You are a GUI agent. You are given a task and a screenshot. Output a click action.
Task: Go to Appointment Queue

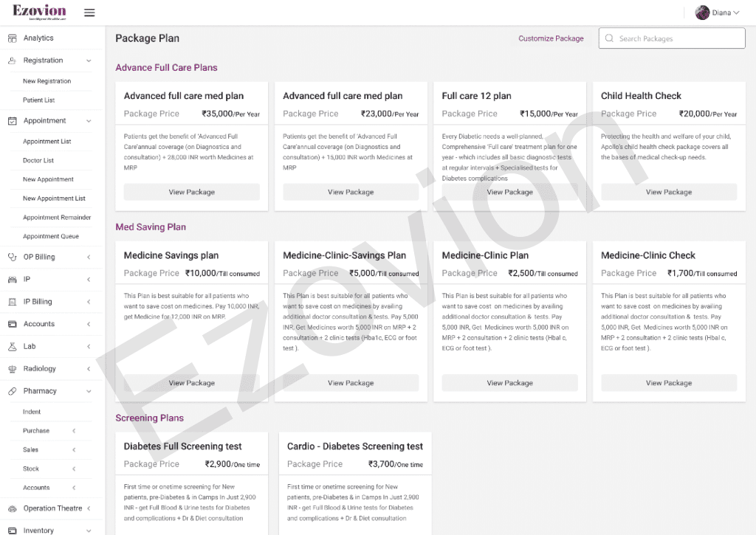coord(51,237)
